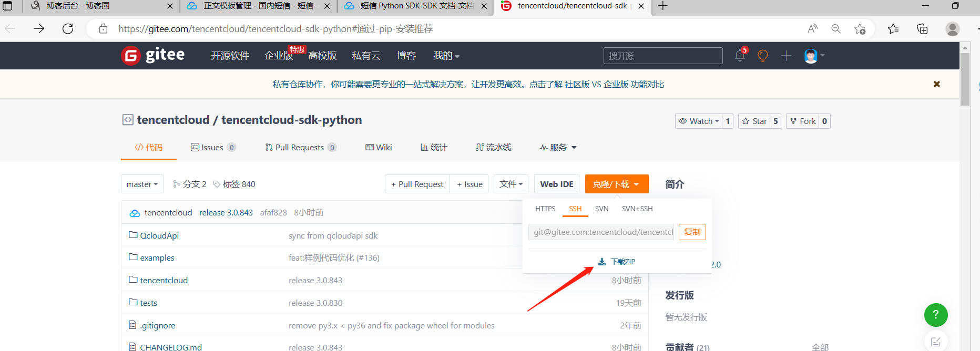
Task: Click the .gitignore file icon
Action: tap(132, 325)
